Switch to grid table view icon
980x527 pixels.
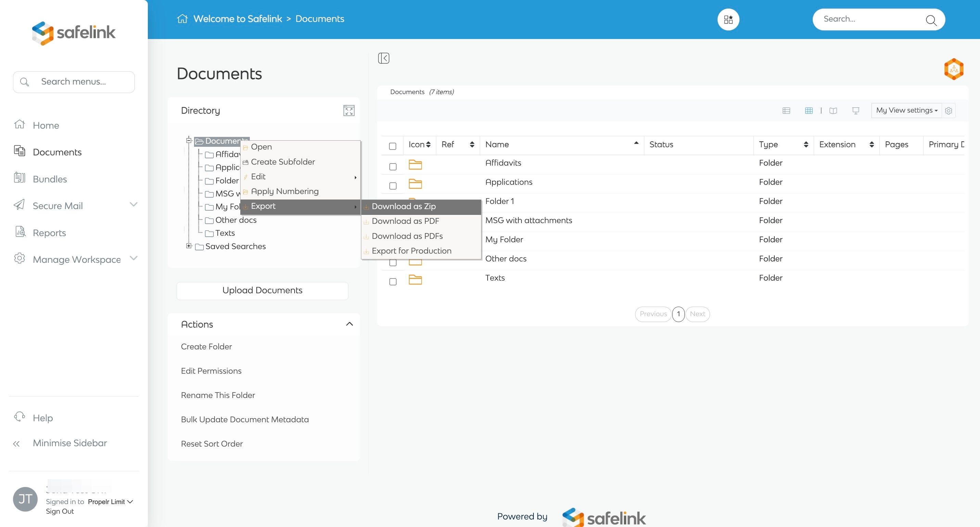point(809,111)
